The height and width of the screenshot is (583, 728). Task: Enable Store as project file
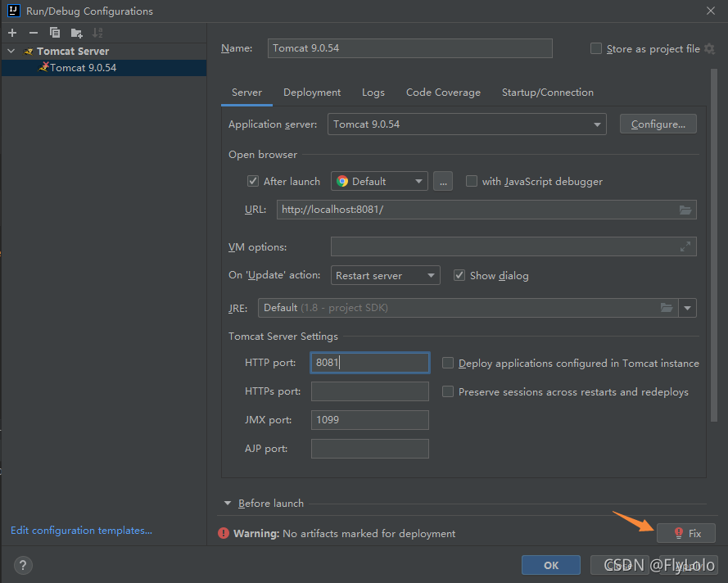point(595,48)
